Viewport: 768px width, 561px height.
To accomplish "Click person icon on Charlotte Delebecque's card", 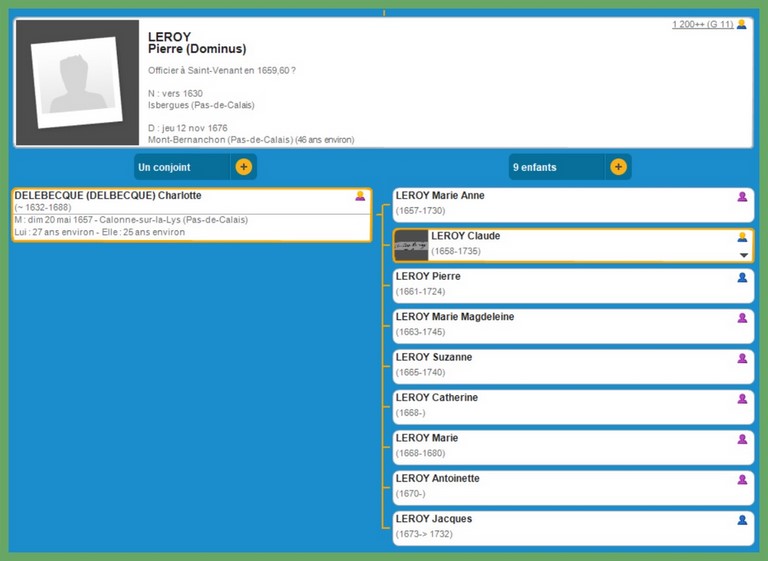I will tap(360, 197).
